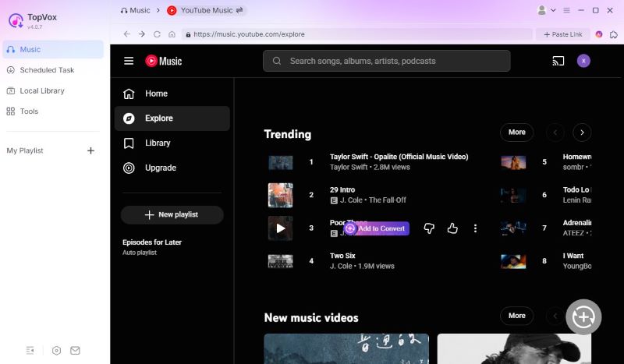Image resolution: width=624 pixels, height=364 pixels.
Task: Click the previous chevron in Trending
Action: point(555,133)
